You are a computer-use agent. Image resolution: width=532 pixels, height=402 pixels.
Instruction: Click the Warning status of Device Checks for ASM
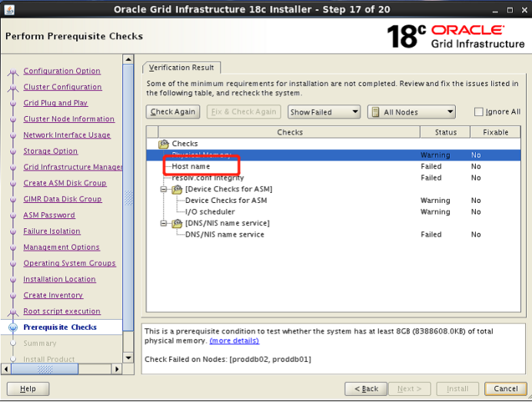coord(435,201)
